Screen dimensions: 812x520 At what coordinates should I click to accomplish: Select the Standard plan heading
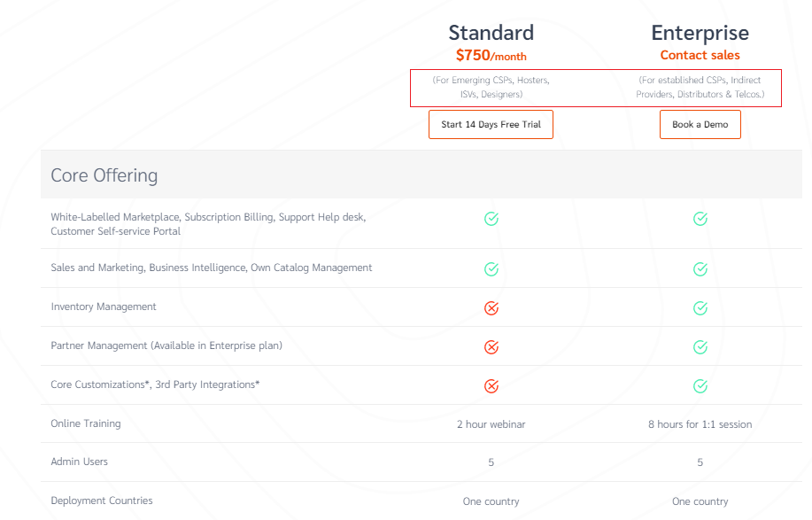point(491,33)
